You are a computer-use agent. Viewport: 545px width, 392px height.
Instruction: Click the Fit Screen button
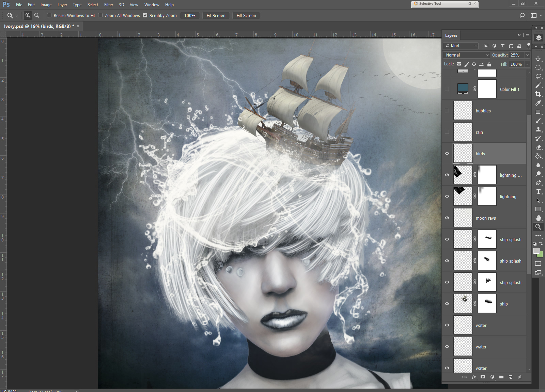pos(216,15)
